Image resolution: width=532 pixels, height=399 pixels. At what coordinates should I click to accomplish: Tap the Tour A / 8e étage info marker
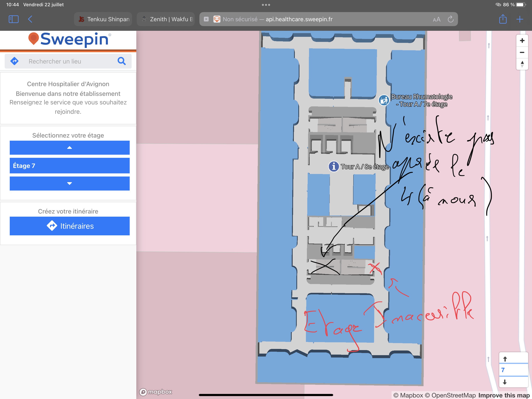334,166
